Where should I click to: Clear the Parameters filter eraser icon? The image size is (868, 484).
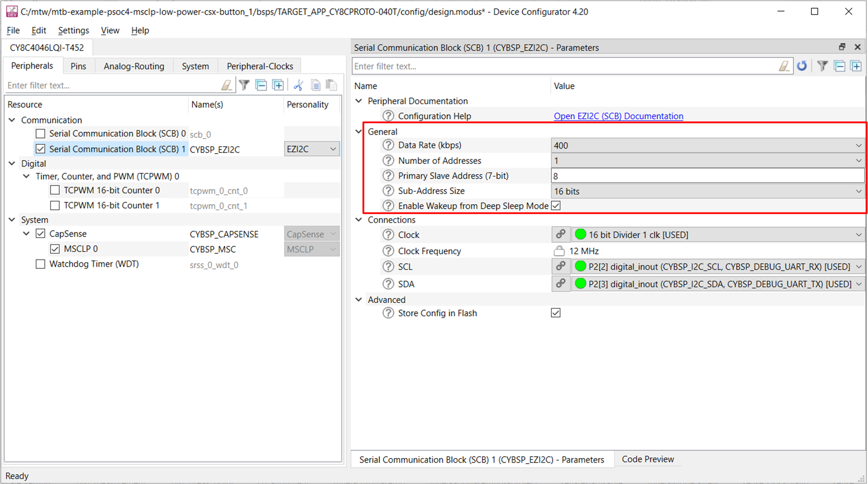click(x=784, y=66)
